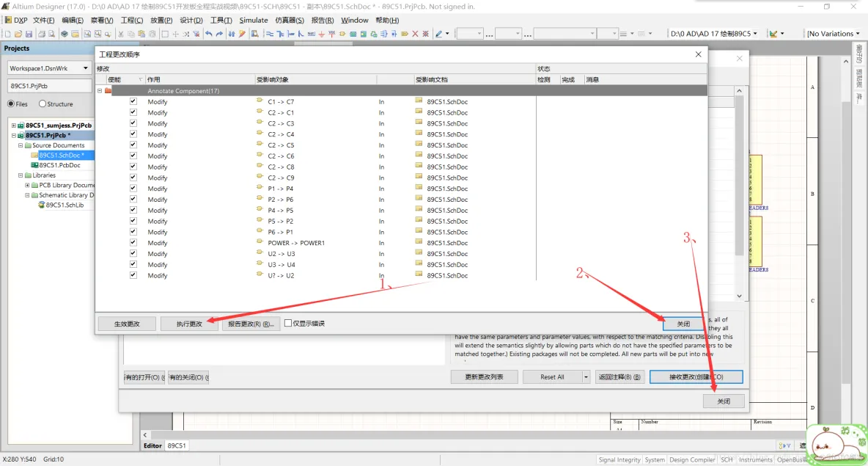Open the Window menu
This screenshot has height=466, width=868.
pos(354,20)
